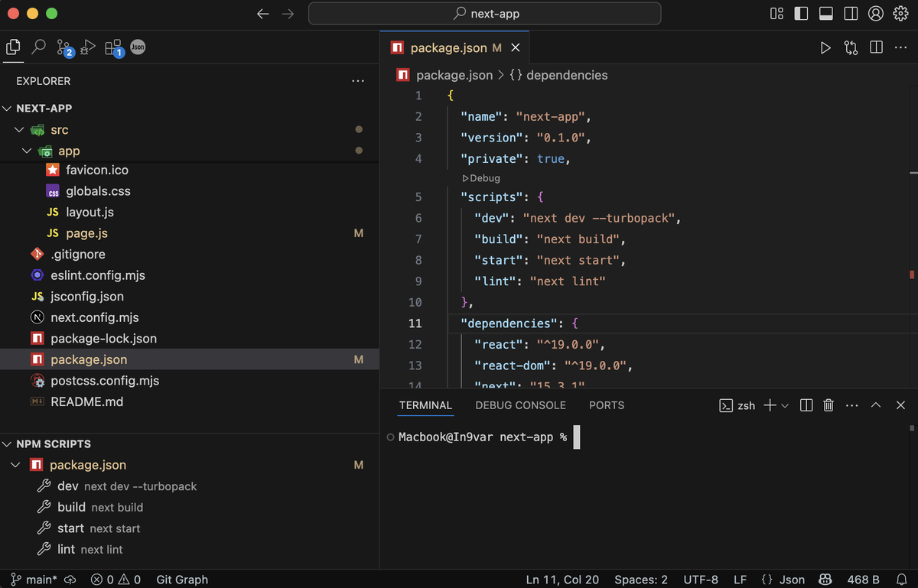Open package.json breadcrumb dropdown
Screen dimensions: 918x588
[444, 75]
